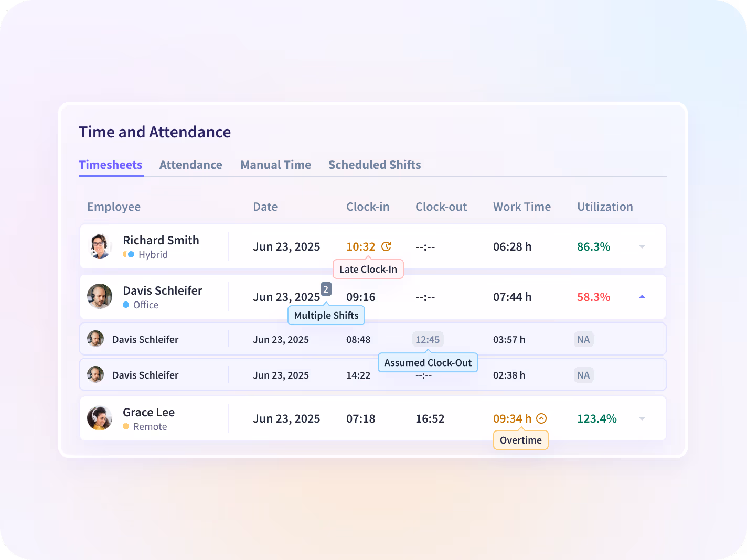
Task: Click the 09:34 h overtime work time
Action: [513, 418]
